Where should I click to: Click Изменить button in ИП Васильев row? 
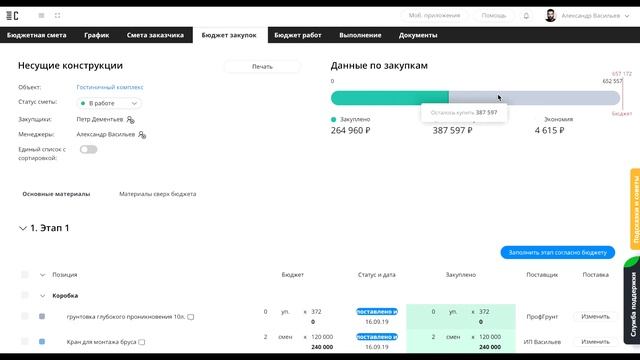(x=596, y=342)
